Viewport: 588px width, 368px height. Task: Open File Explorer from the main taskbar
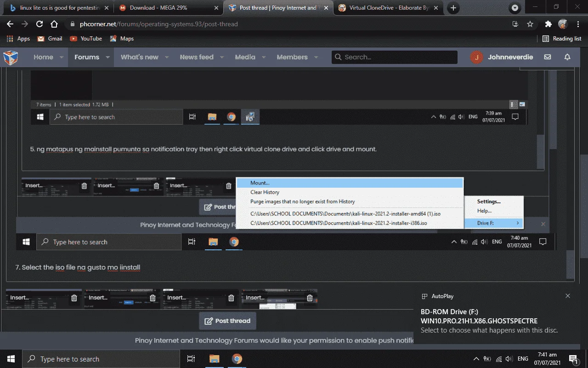point(214,359)
